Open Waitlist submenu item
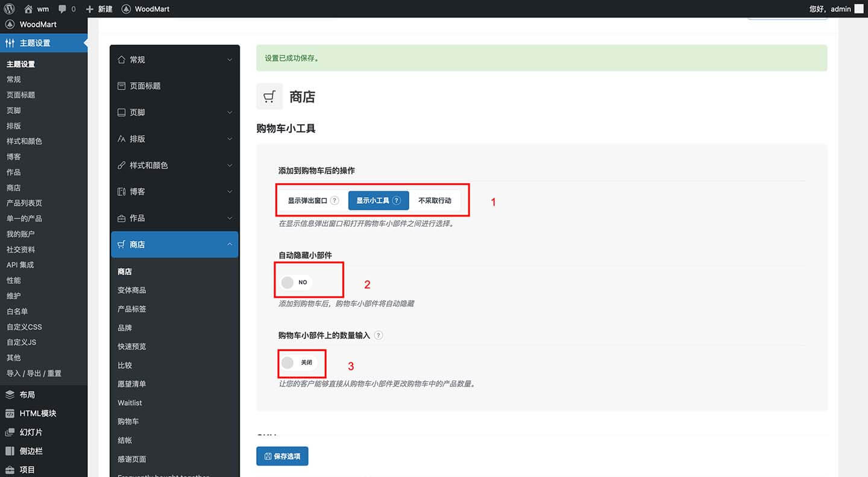 pyautogui.click(x=130, y=402)
